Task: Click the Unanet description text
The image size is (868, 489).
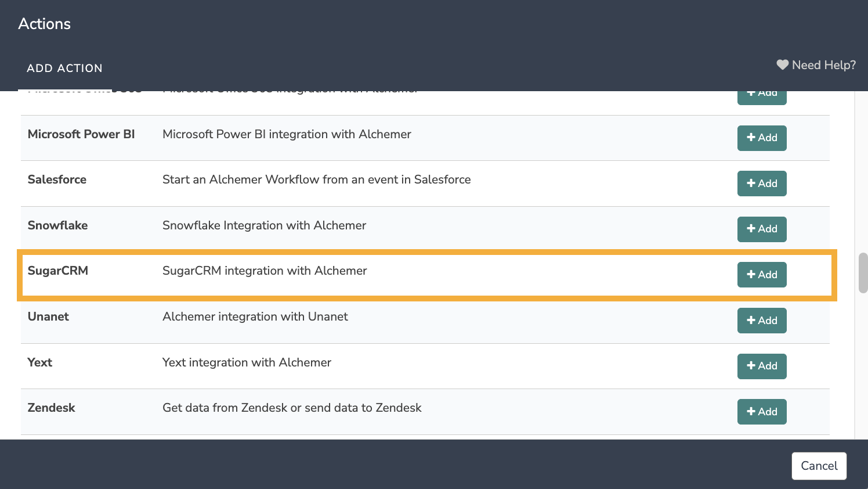Action: pyautogui.click(x=255, y=317)
